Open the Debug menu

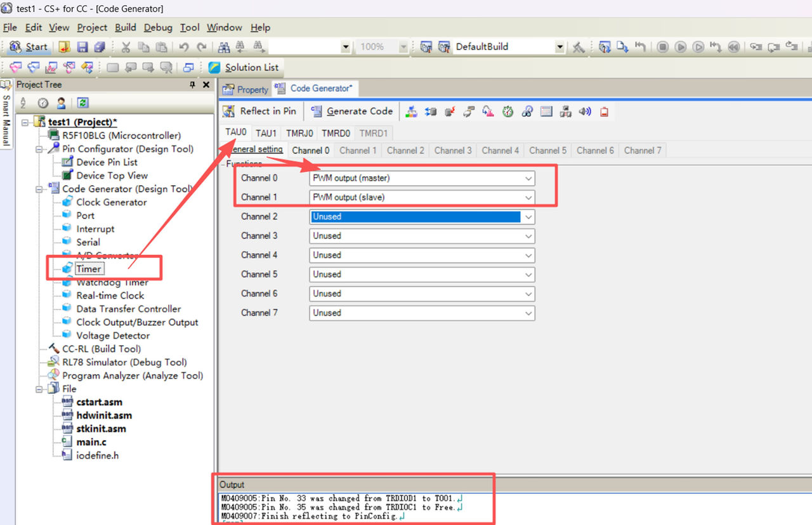[x=157, y=27]
